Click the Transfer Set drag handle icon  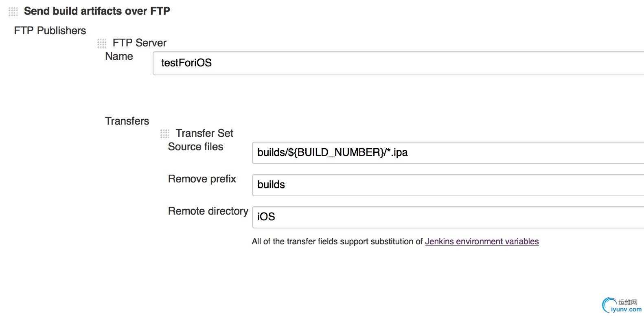pyautogui.click(x=165, y=134)
